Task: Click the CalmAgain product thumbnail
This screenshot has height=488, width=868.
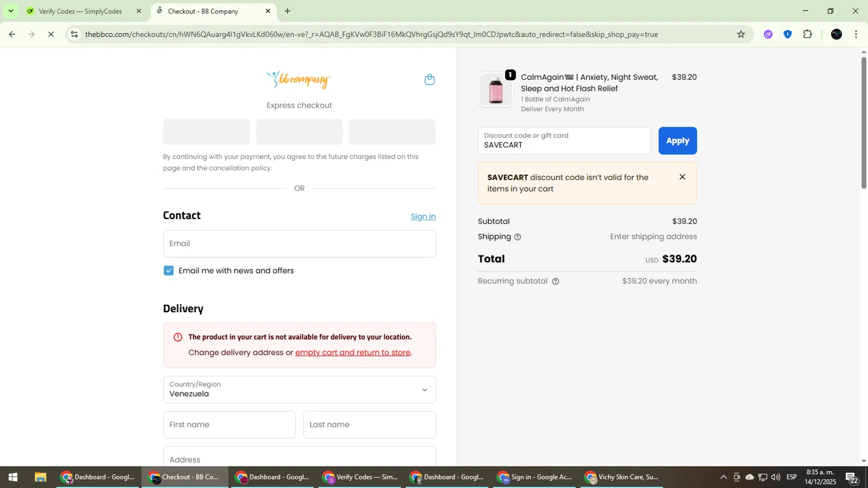Action: coord(495,90)
